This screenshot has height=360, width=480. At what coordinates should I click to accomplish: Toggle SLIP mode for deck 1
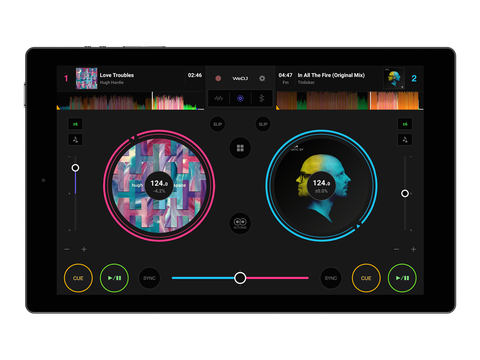(217, 124)
